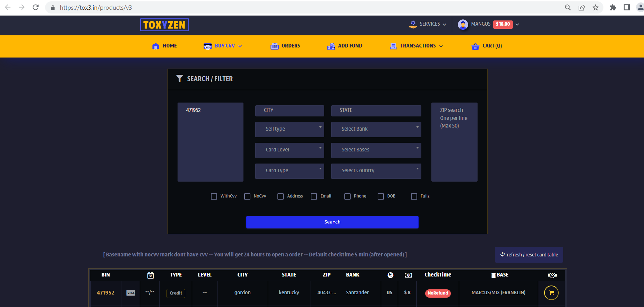Click the house icon beside HOME
This screenshot has width=644, height=307.
click(x=156, y=46)
